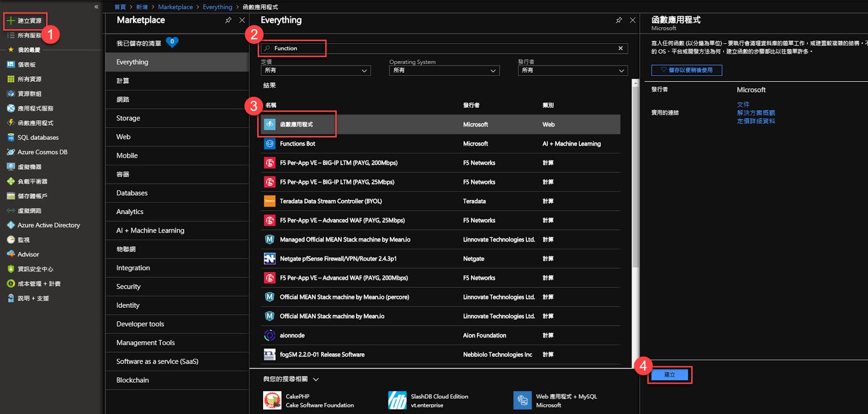Viewport: 868px width, 414px height.
Task: Pin the Marketplace blade
Action: [x=228, y=20]
